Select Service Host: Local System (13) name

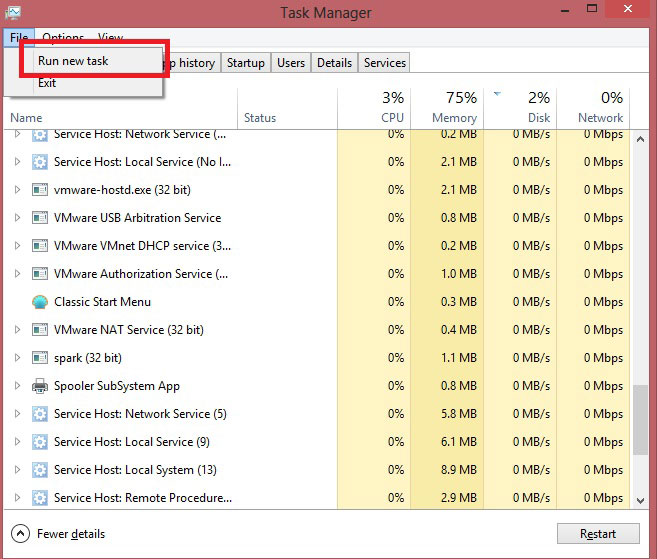135,470
